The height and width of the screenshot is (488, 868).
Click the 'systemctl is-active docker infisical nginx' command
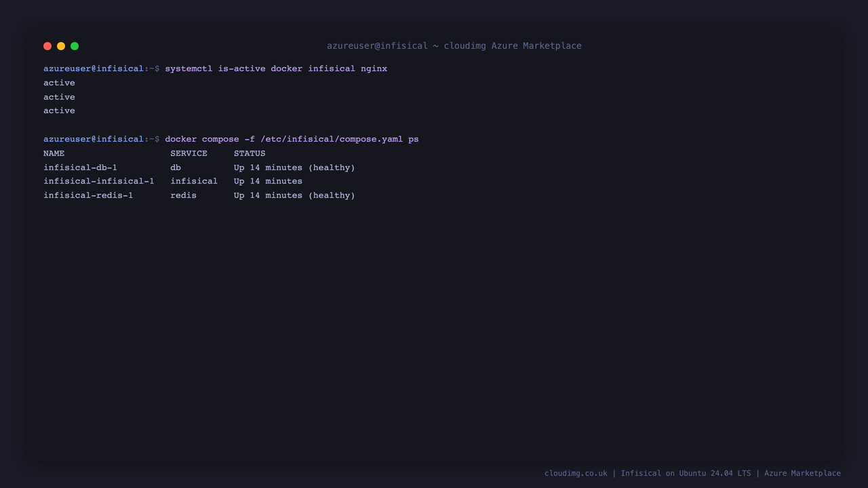[276, 68]
